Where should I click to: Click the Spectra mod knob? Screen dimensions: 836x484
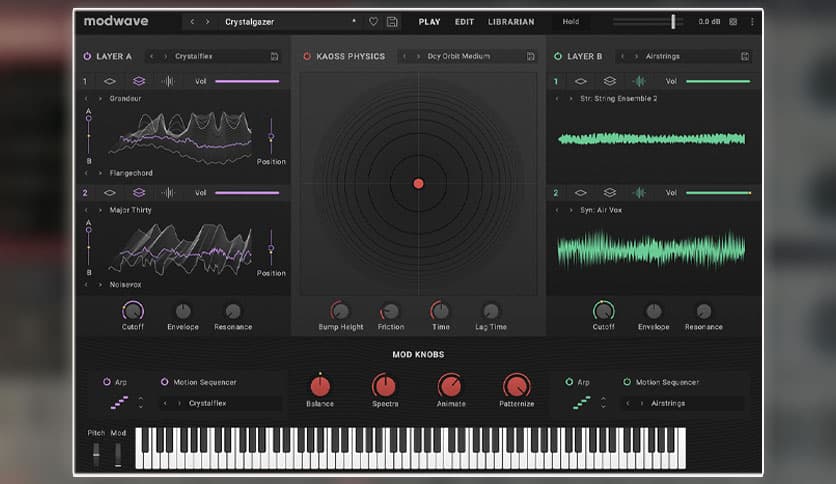click(x=384, y=386)
